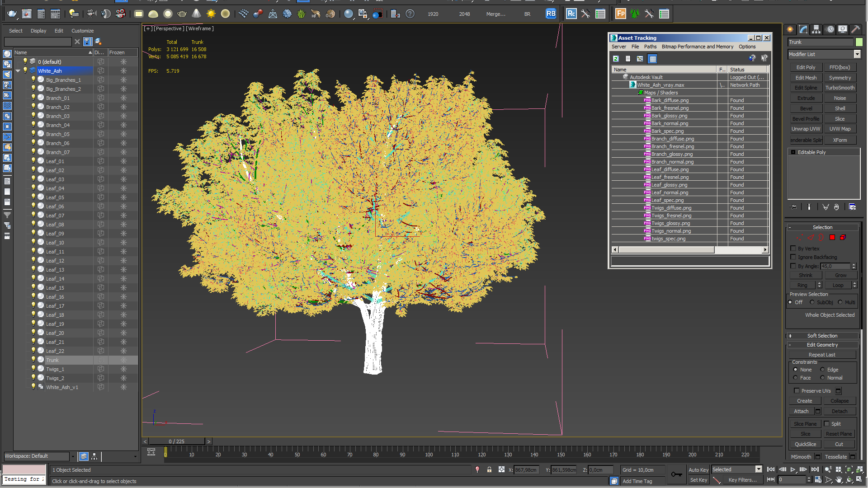Open the Motion command panel tab
This screenshot has height=488, width=868.
pyautogui.click(x=830, y=29)
